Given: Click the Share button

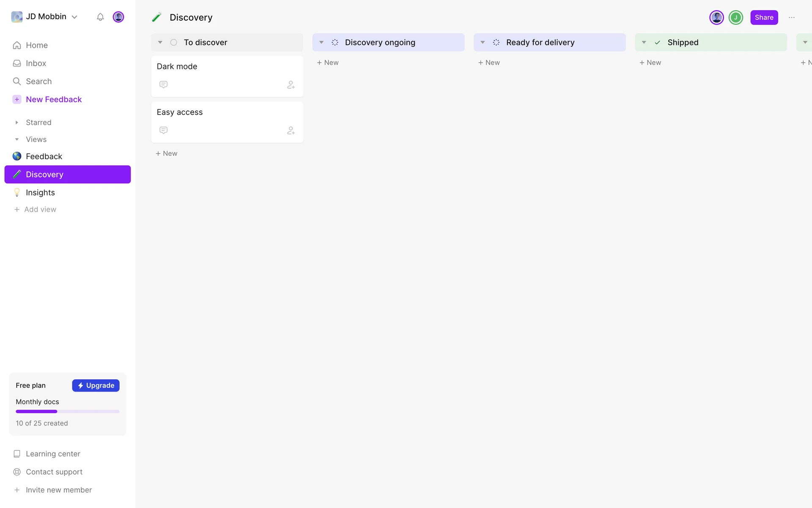Looking at the screenshot, I should [764, 17].
